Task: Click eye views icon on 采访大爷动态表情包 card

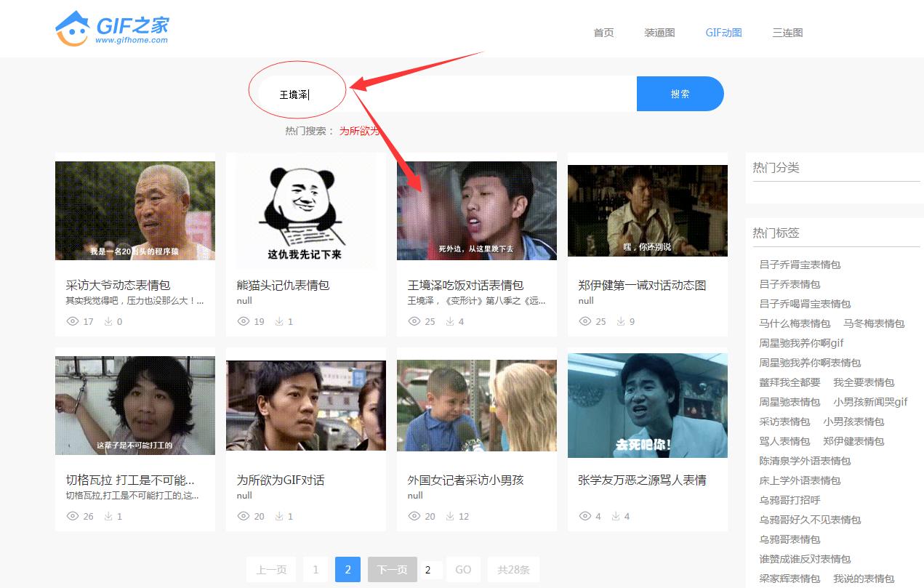Action: [72, 321]
